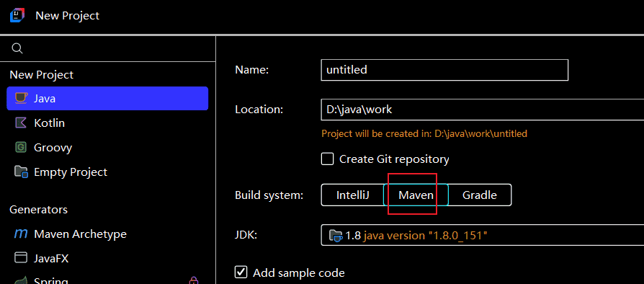The width and height of the screenshot is (644, 284).
Task: Click the New Project sidebar heading
Action: [42, 75]
